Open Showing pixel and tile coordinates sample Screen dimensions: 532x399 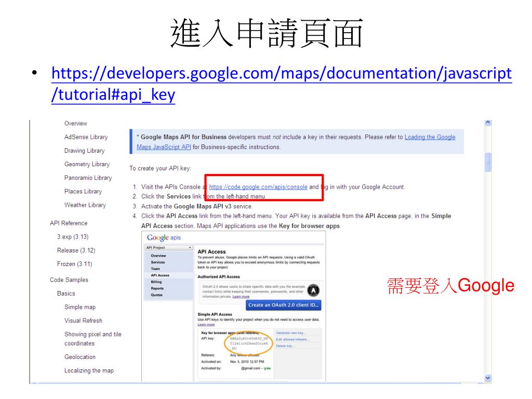(x=92, y=339)
